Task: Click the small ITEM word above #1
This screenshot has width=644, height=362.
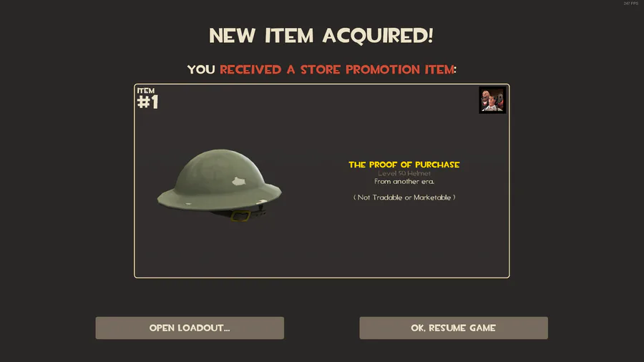Action: (x=146, y=91)
